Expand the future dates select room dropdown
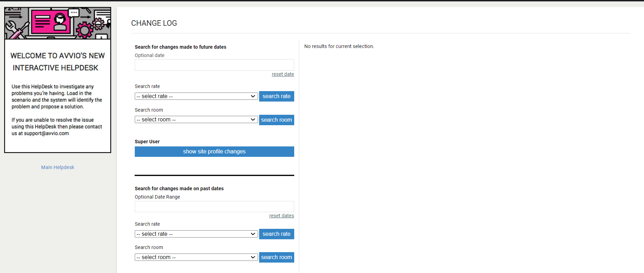 point(196,120)
